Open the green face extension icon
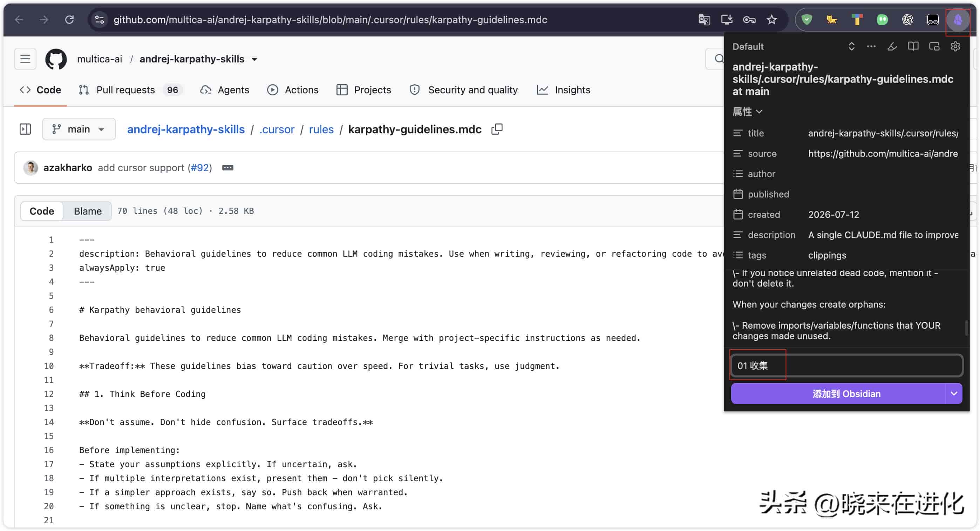 882,20
